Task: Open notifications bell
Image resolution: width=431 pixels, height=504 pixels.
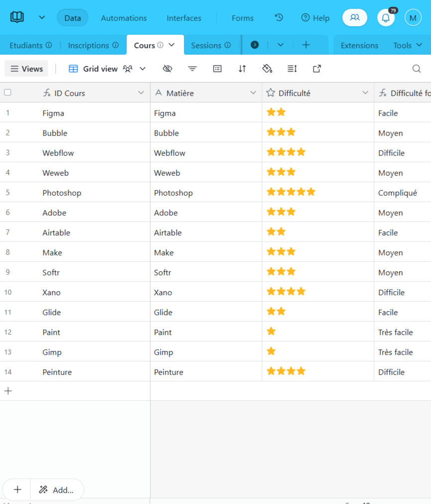Action: click(386, 18)
